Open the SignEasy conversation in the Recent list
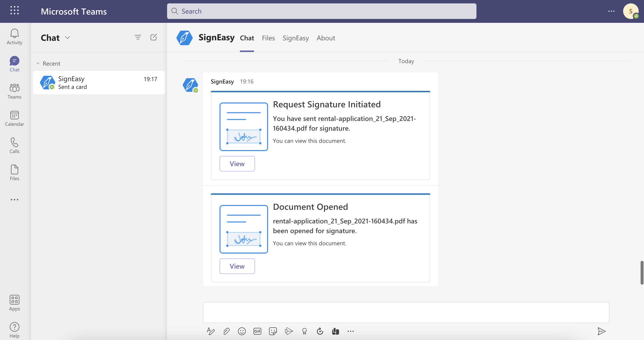644x340 pixels. tap(99, 83)
